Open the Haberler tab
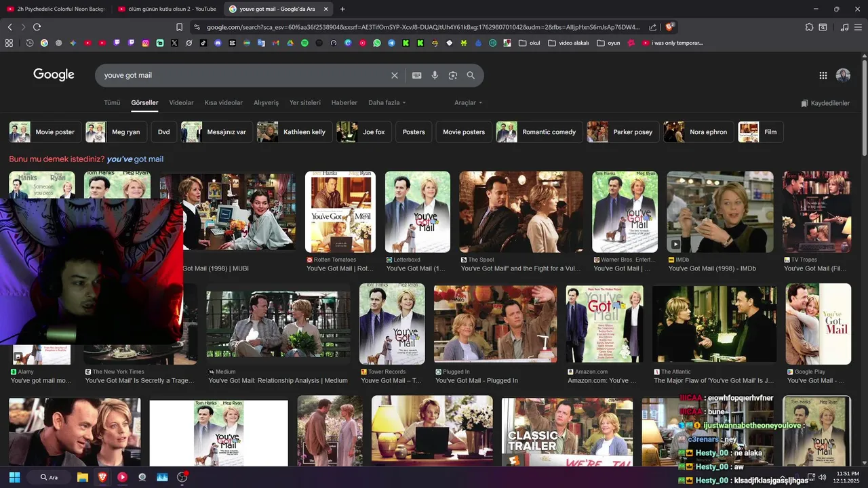This screenshot has width=868, height=488. pos(344,103)
